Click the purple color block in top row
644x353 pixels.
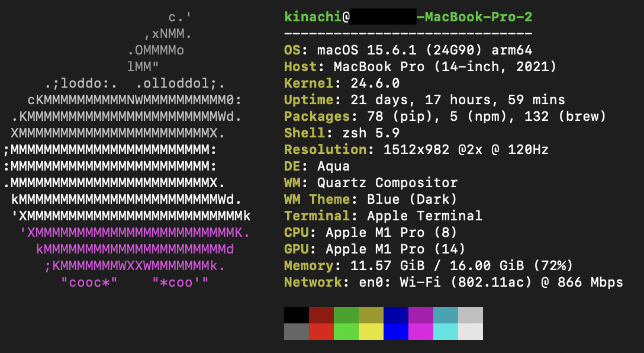pyautogui.click(x=421, y=315)
